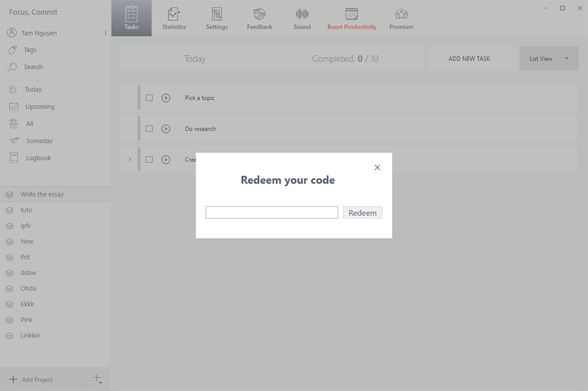Select the lpfv project
Screen dimensions: 588x391
click(55, 225)
